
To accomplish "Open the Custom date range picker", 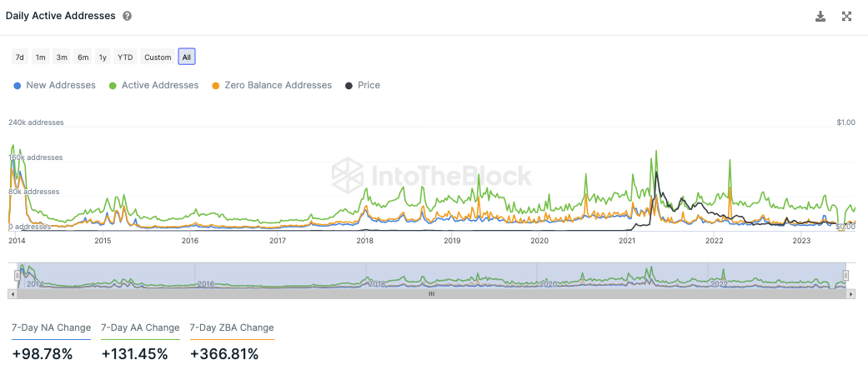I will [158, 57].
